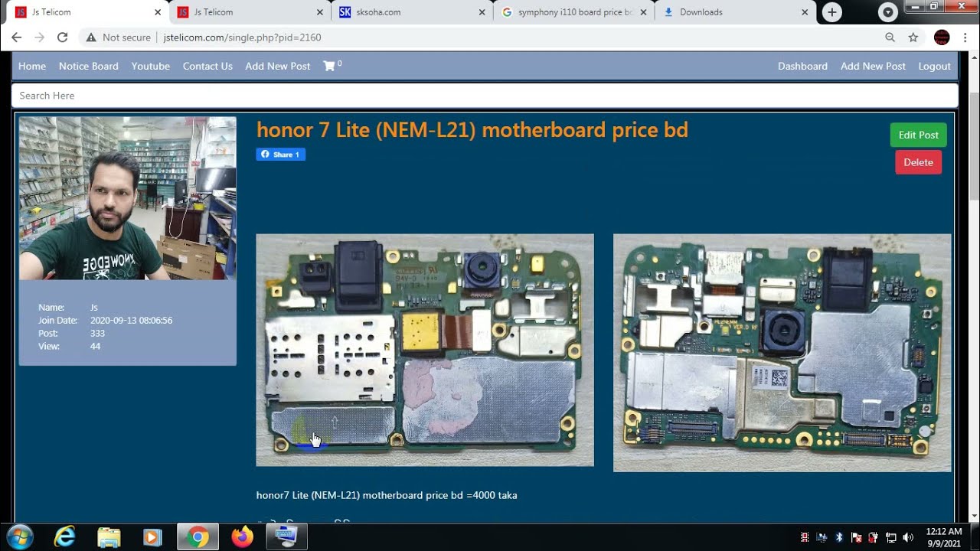The image size is (980, 551).
Task: Open the Youtube nav link
Action: click(x=151, y=66)
